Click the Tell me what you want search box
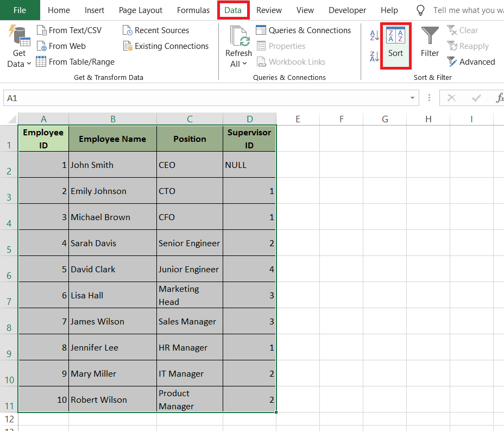 pyautogui.click(x=468, y=10)
